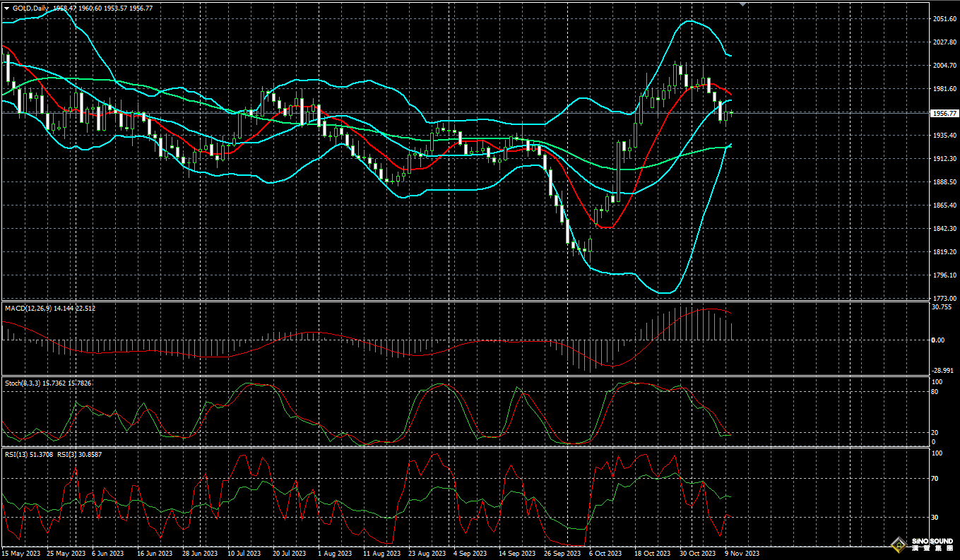Click the 4 Sep 2023 date label
Screen dimensions: 960x560
[470, 554]
